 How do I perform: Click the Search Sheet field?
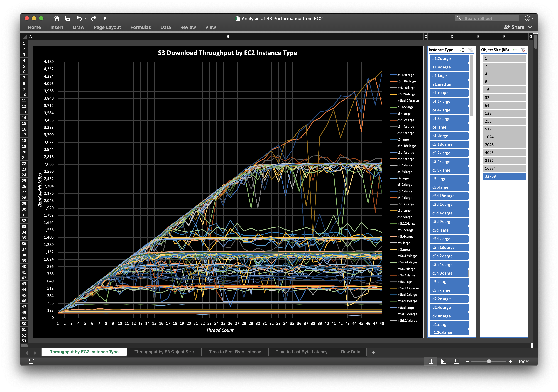pyautogui.click(x=486, y=18)
